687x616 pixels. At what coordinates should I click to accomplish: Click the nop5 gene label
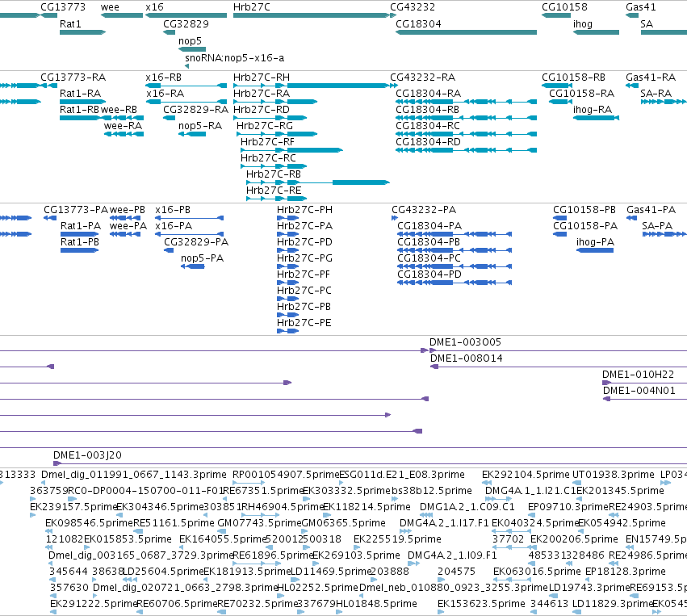[190, 40]
